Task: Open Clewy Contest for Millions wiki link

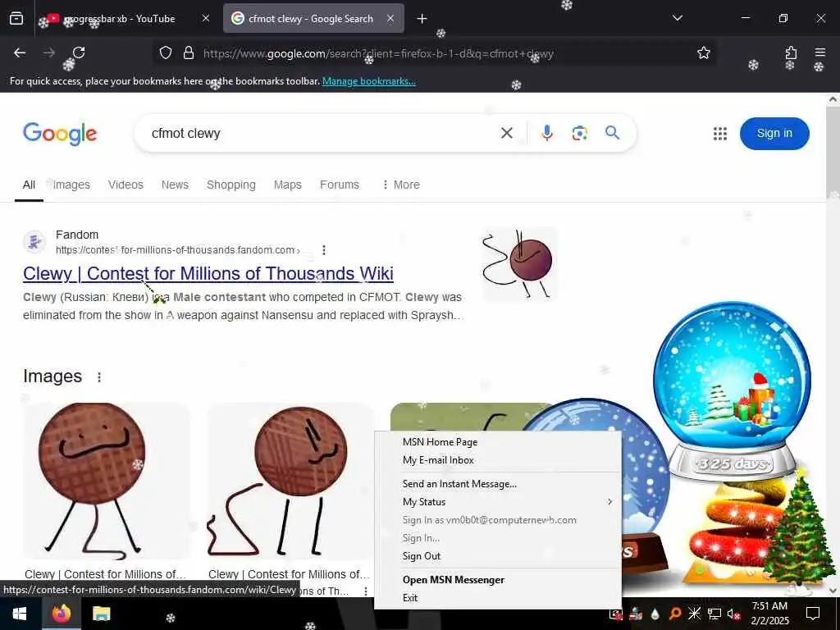Action: click(208, 274)
